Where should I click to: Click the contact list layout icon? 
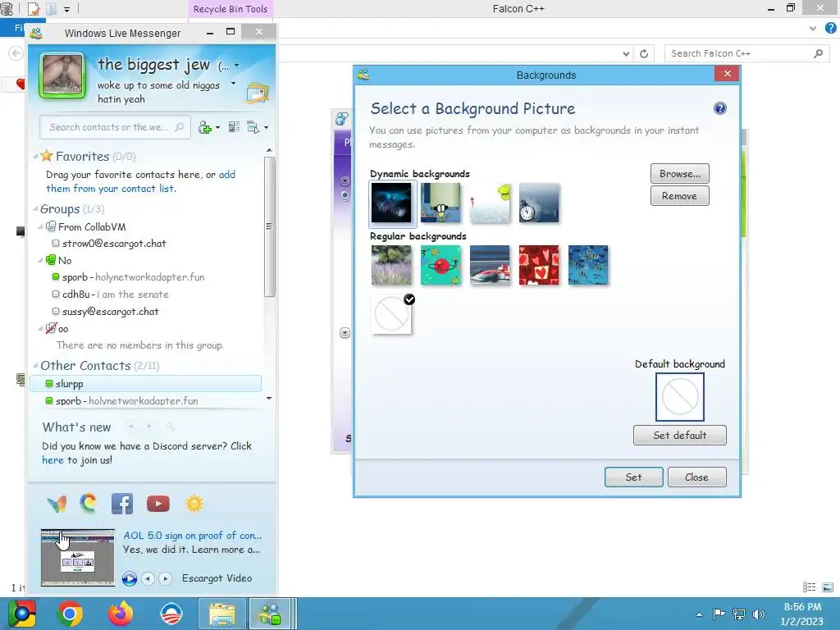coord(234,127)
